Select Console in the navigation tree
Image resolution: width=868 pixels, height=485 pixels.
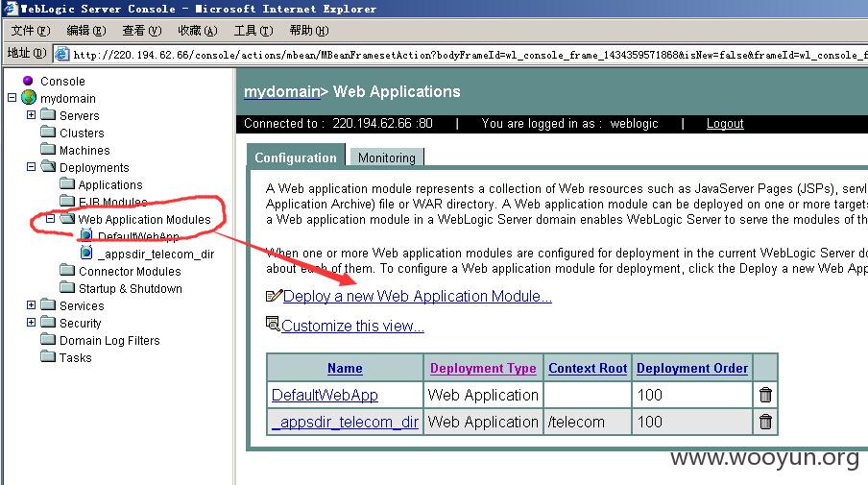click(62, 82)
